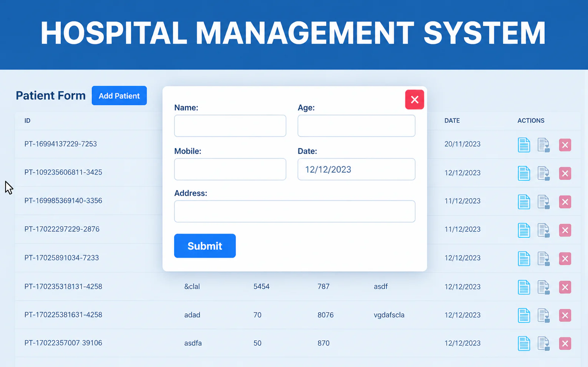Click the address cell 'vgdafscla'
The width and height of the screenshot is (588, 367).
[389, 315]
